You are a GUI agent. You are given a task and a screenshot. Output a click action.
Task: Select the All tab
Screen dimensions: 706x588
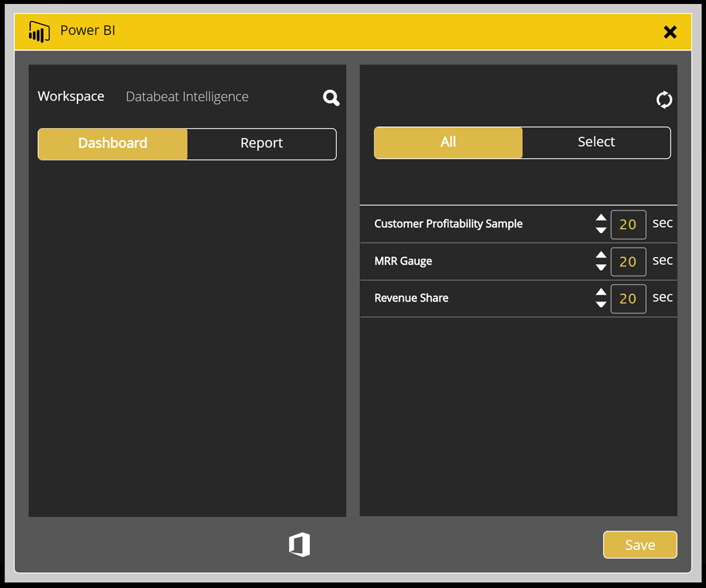447,142
